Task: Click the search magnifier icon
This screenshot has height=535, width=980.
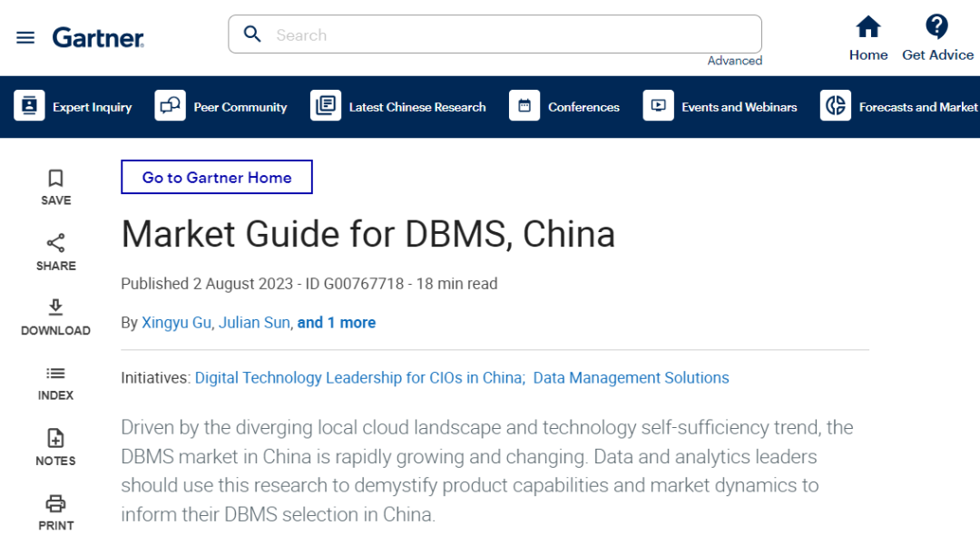Action: click(x=253, y=34)
